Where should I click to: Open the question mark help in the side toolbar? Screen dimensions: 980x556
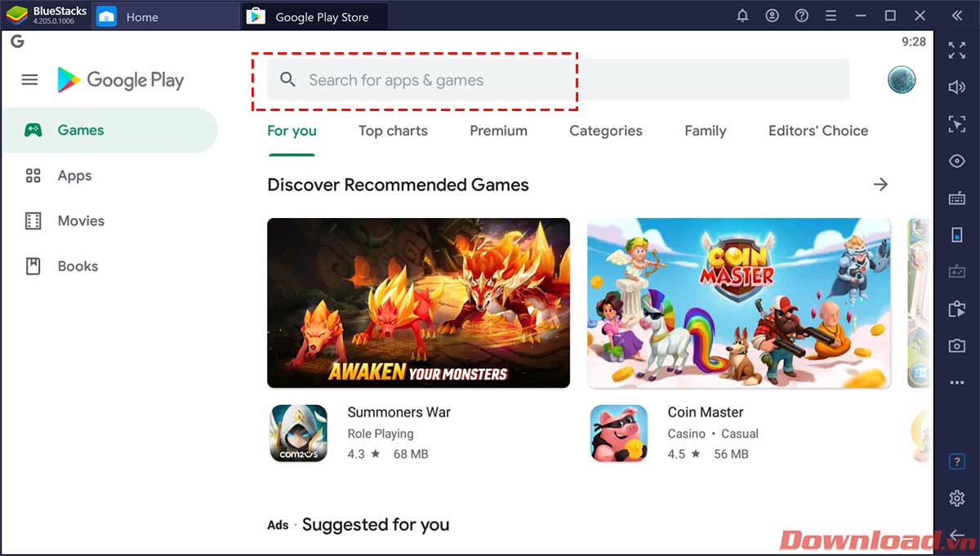click(x=957, y=461)
